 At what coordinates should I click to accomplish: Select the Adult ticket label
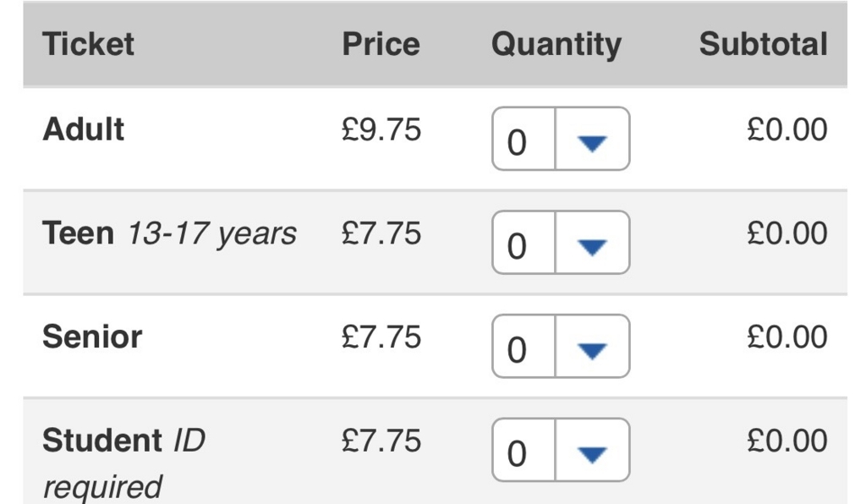[84, 129]
